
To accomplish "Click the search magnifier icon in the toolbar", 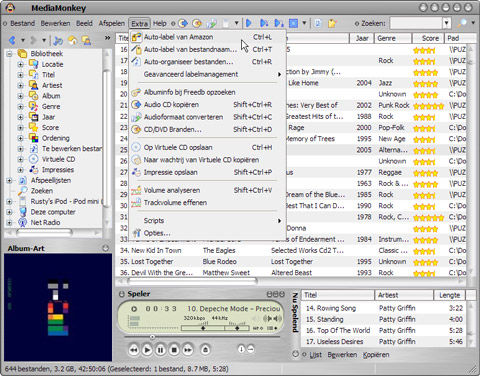I will 462,23.
